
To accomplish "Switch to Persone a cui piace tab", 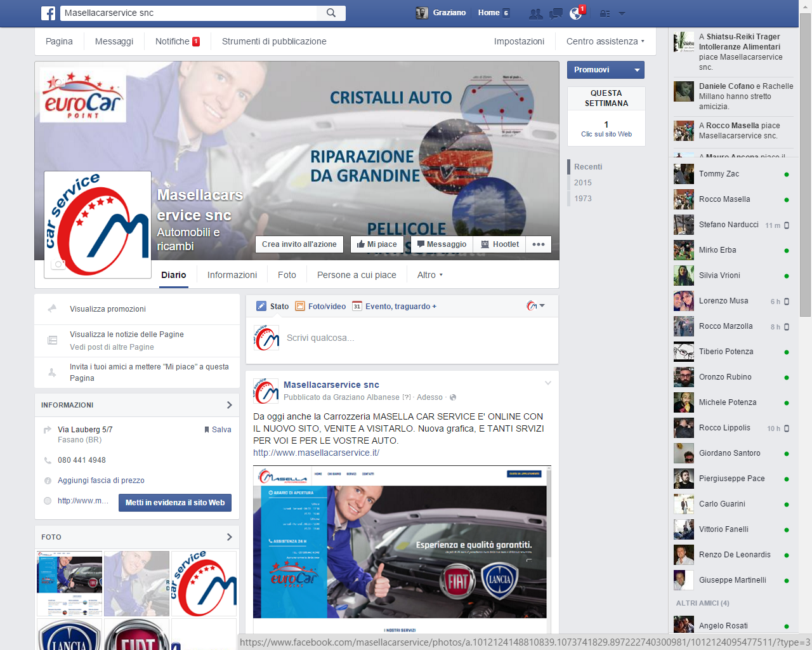I will click(x=357, y=275).
